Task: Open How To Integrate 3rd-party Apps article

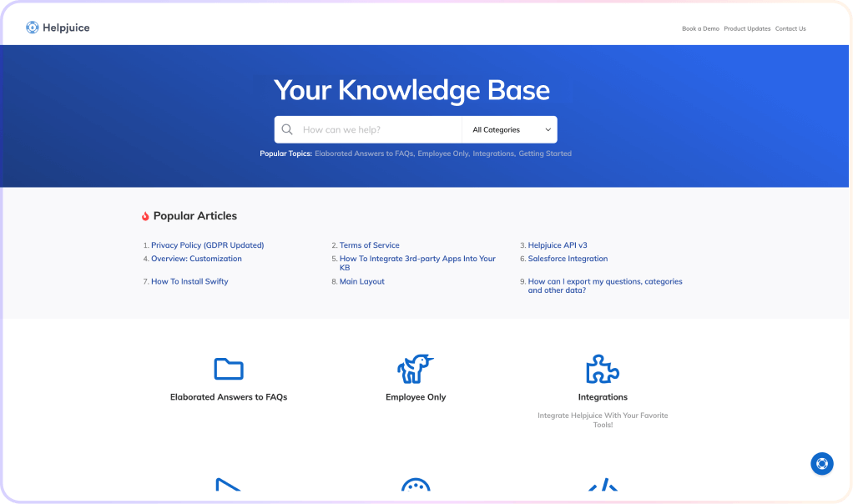Action: click(417, 263)
